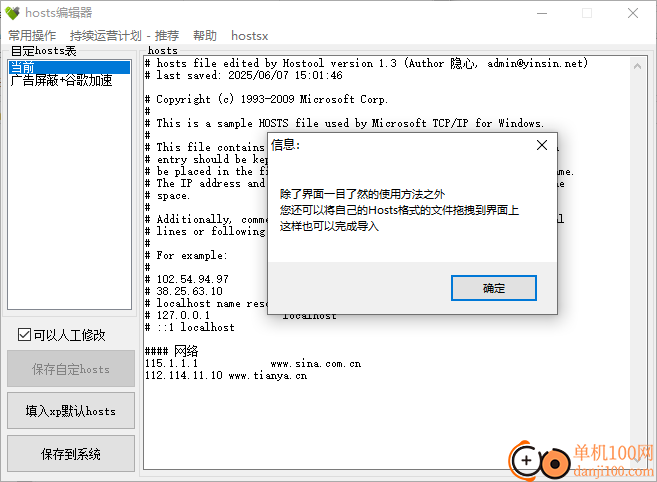Image resolution: width=657 pixels, height=482 pixels.
Task: Click the '# 102.54.94.97' line
Action: (x=187, y=279)
